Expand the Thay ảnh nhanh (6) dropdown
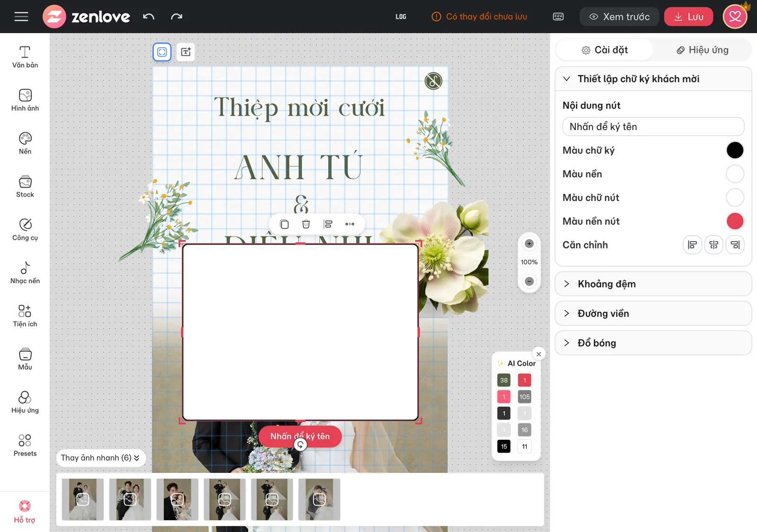Screen dimensions: 757x532 click(100, 458)
